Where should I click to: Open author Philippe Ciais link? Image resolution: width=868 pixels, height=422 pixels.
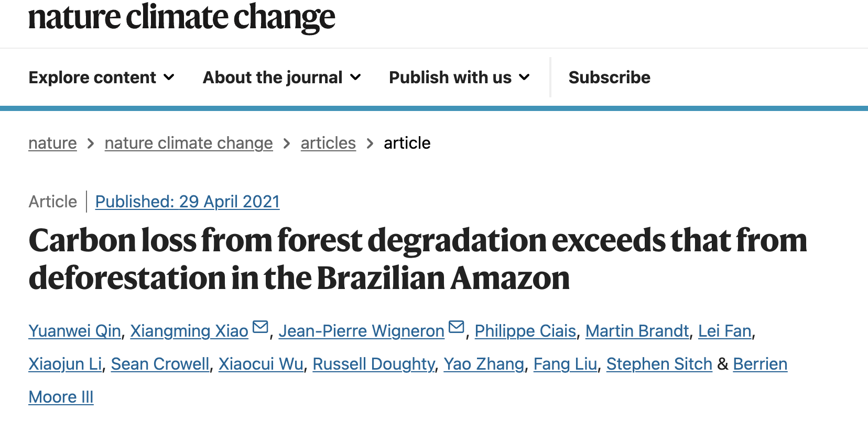(525, 331)
